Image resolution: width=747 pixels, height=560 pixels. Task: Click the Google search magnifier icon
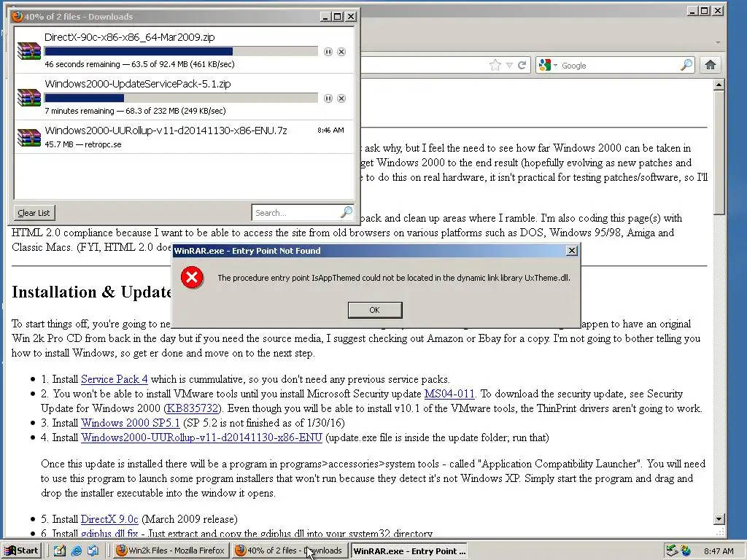point(686,65)
